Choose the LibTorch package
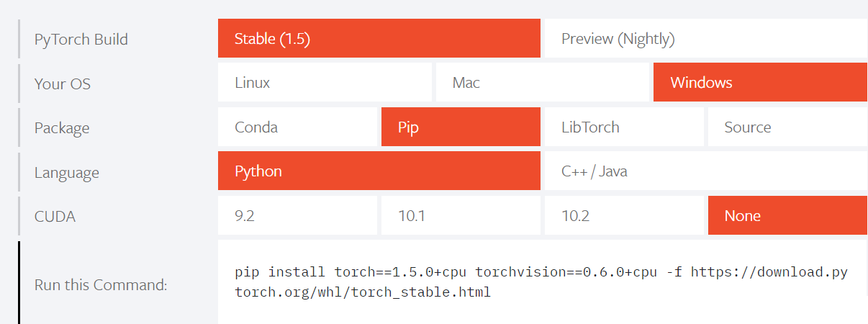The height and width of the screenshot is (324, 868). [x=624, y=127]
